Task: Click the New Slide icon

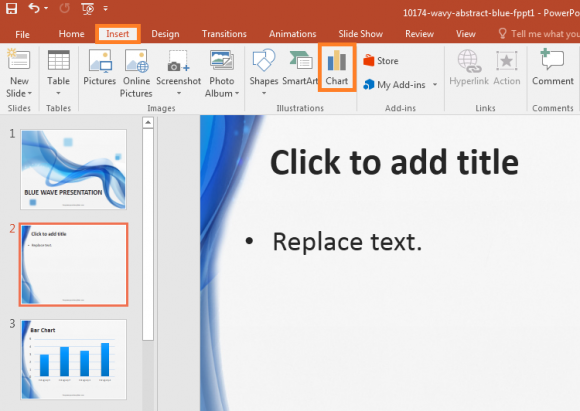Action: 18,59
